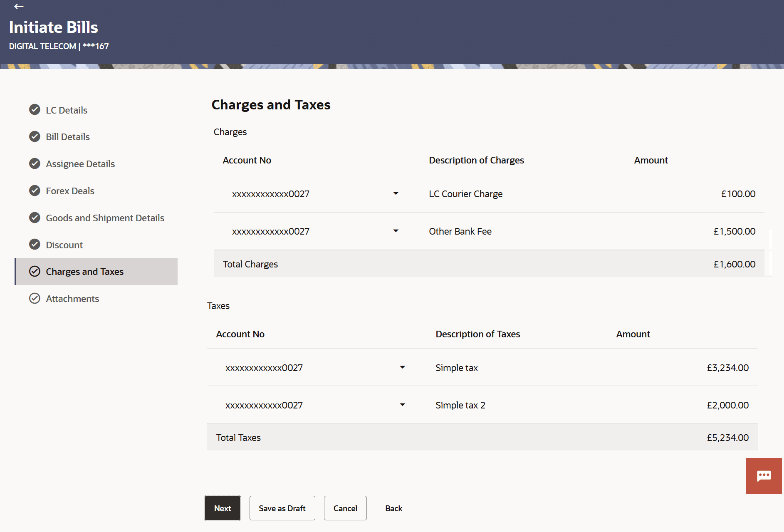The height and width of the screenshot is (532, 784).
Task: Click the Forex Deals checkmark icon
Action: click(x=35, y=191)
